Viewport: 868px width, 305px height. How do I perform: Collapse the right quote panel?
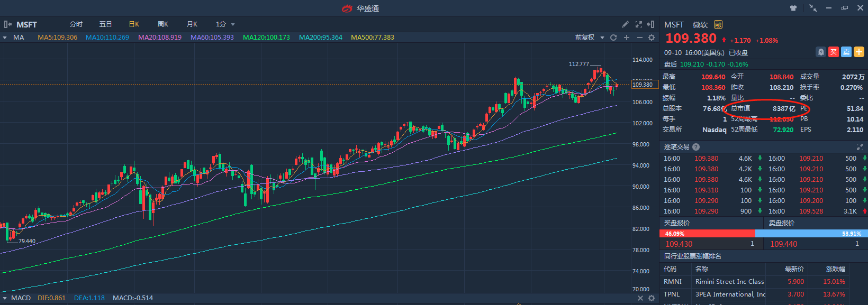pyautogui.click(x=651, y=24)
